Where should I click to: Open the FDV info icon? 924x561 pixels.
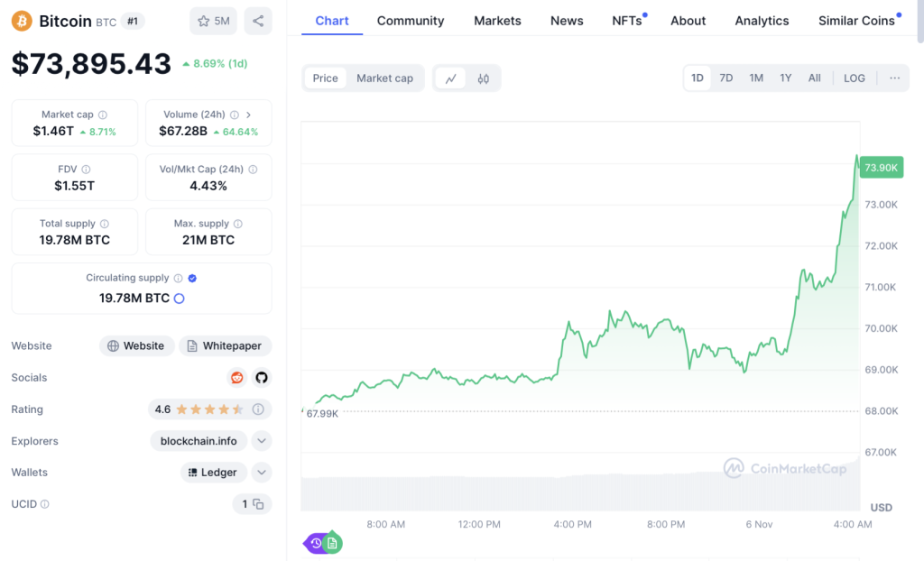click(x=86, y=170)
